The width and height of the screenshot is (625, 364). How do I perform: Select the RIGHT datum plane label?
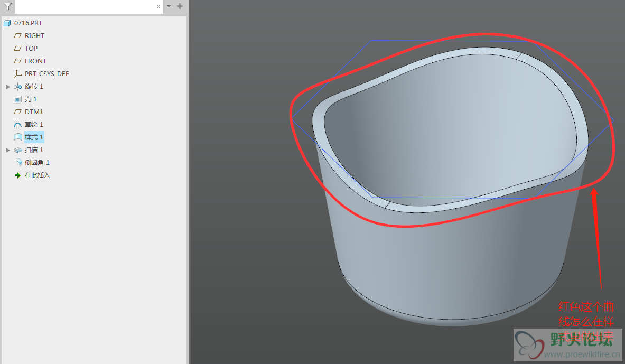pos(35,36)
